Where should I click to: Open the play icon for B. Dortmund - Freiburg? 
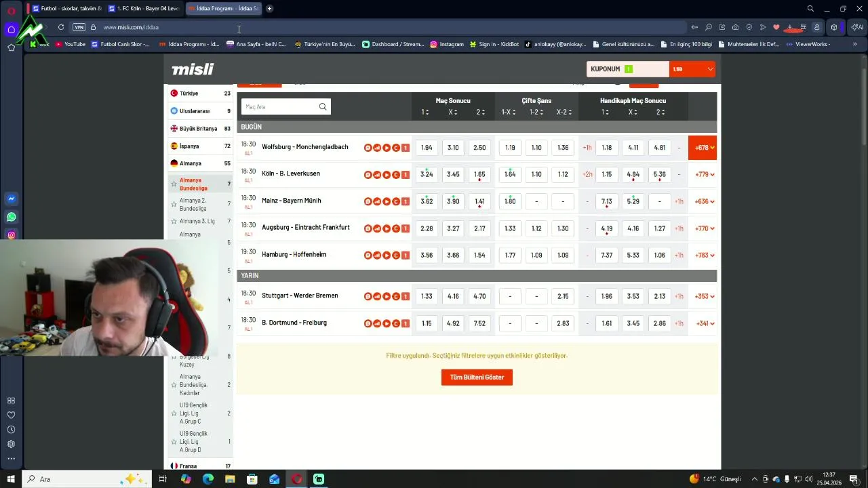(387, 323)
